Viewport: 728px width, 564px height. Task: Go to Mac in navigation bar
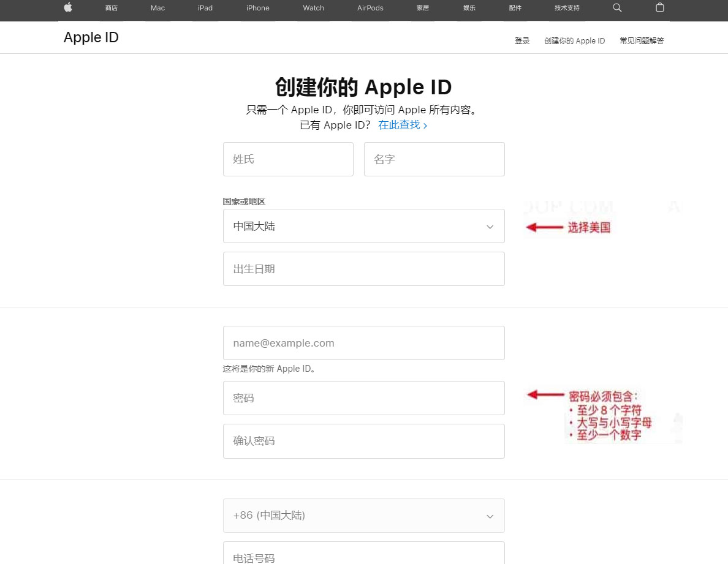click(x=158, y=8)
